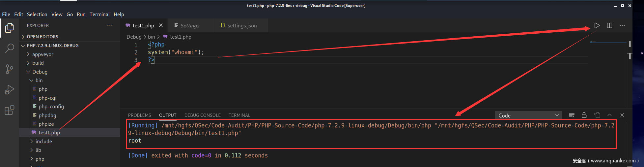Open editor More Actions ellipsis
Screen dimensions: 644x167
(622, 25)
